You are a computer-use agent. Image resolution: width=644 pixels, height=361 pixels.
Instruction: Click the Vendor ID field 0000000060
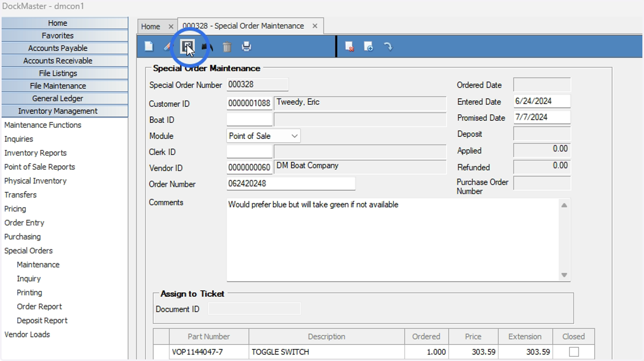pyautogui.click(x=250, y=167)
